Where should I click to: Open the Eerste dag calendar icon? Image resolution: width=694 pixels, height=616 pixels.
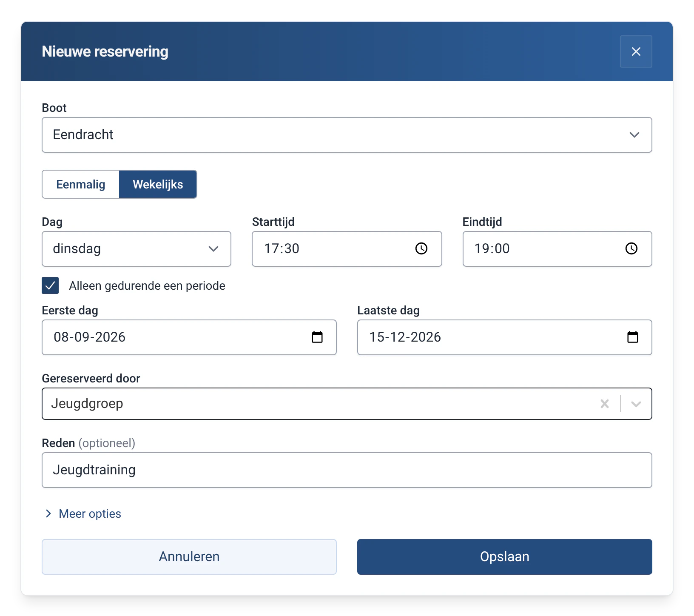click(317, 337)
